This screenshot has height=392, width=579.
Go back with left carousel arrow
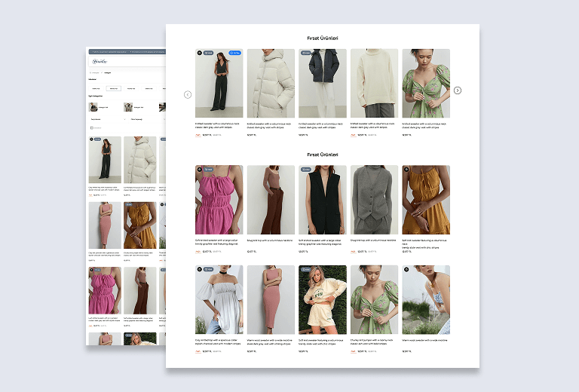[188, 95]
